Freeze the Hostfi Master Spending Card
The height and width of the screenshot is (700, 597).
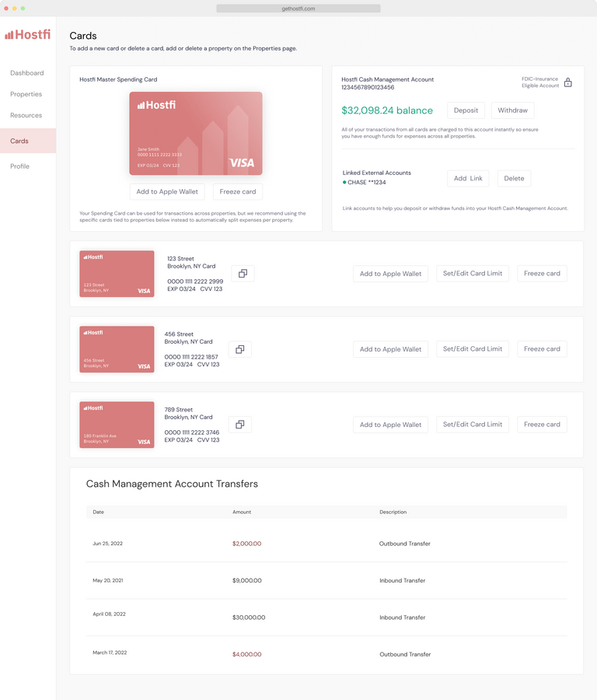[238, 192]
